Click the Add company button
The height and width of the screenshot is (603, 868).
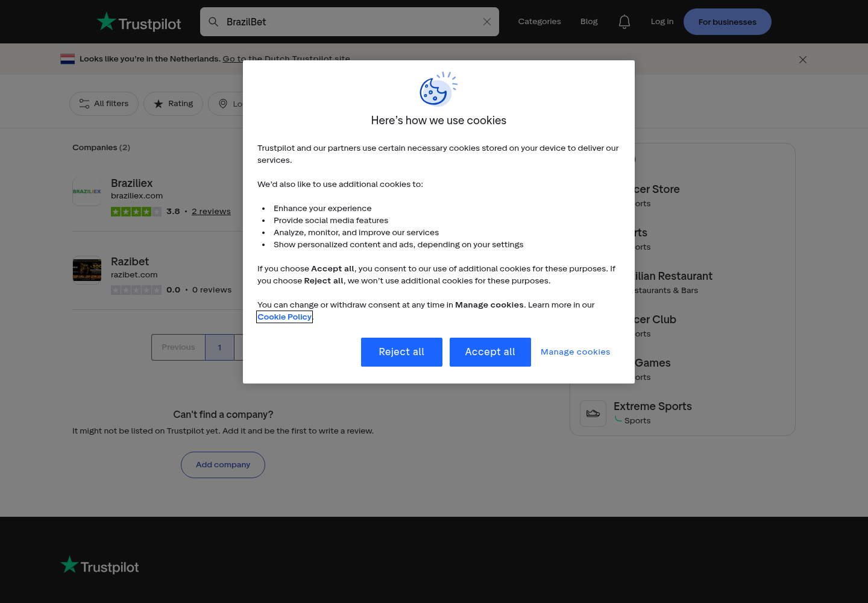(x=223, y=465)
